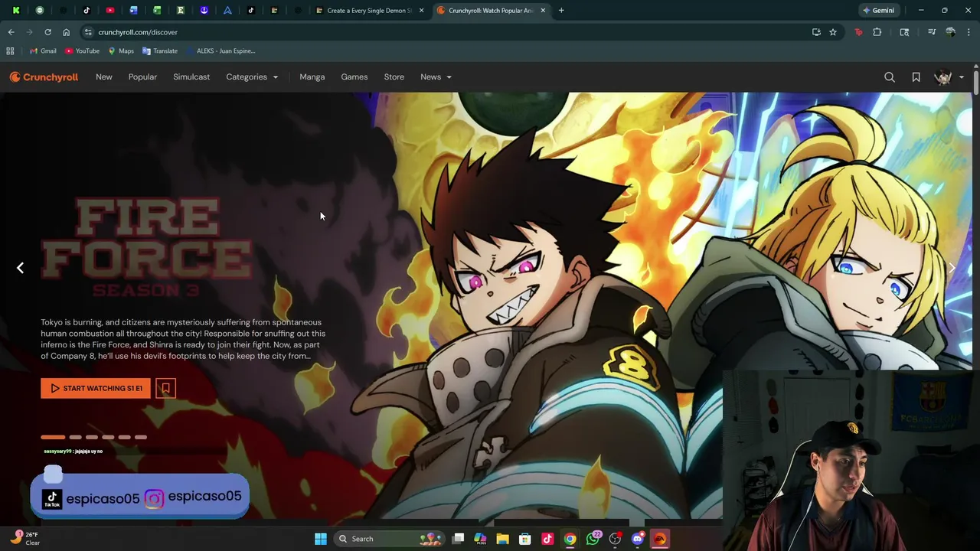Image resolution: width=980 pixels, height=551 pixels.
Task: Select the second carousel indicator dot
Action: [x=75, y=437]
